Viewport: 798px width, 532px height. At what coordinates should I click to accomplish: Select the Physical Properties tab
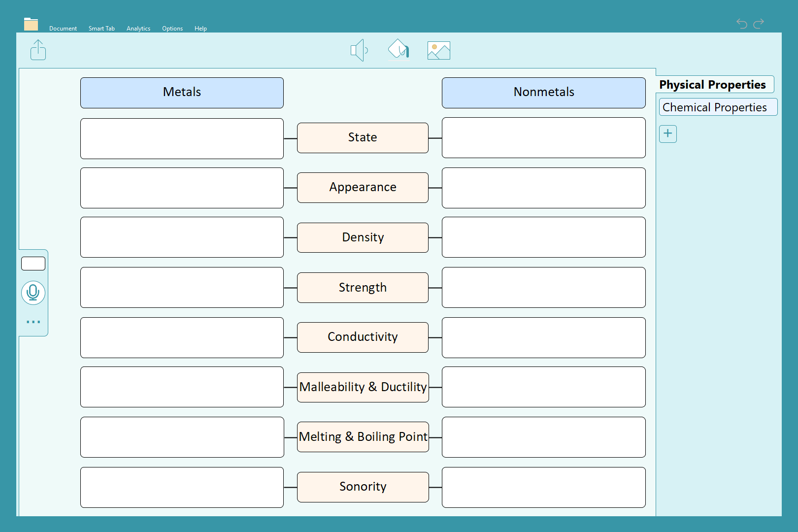click(714, 85)
